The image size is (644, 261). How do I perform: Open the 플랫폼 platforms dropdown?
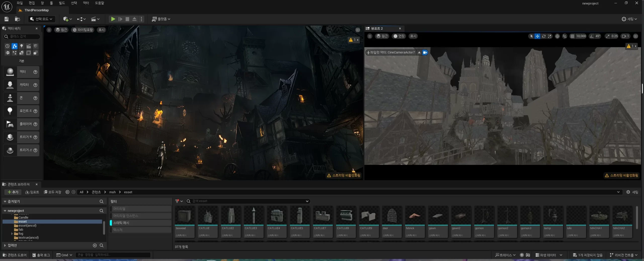pos(161,19)
